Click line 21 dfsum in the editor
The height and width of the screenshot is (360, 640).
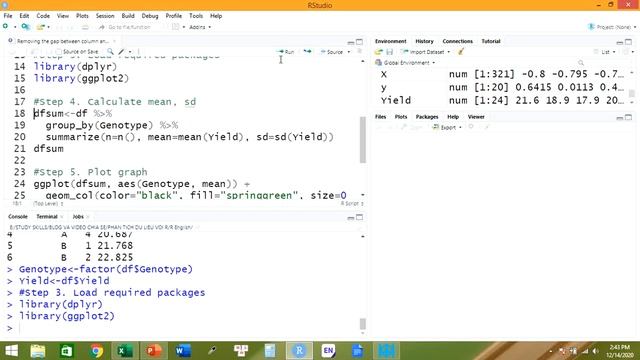(x=49, y=149)
